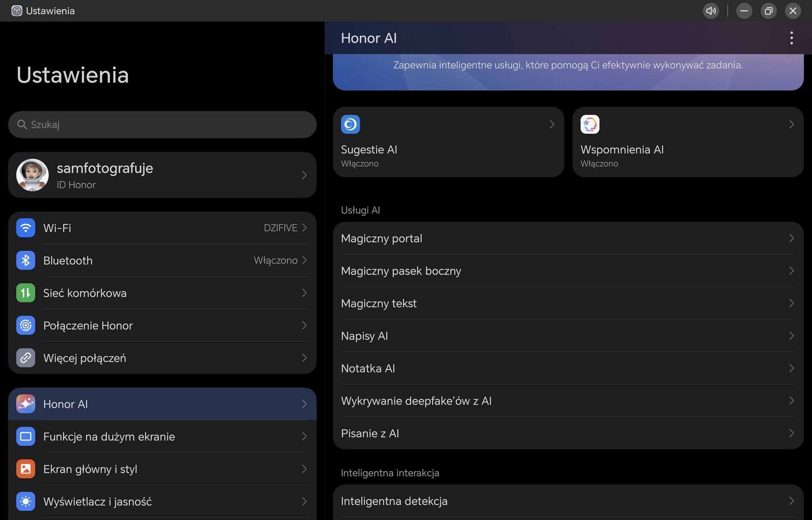Image resolution: width=812 pixels, height=520 pixels.
Task: Open Napisy AI
Action: (x=568, y=336)
